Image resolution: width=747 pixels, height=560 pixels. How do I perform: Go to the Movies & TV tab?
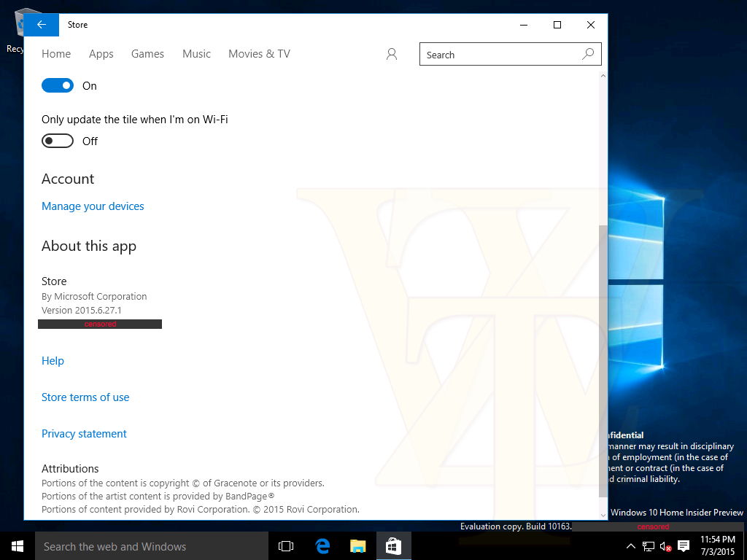click(259, 54)
